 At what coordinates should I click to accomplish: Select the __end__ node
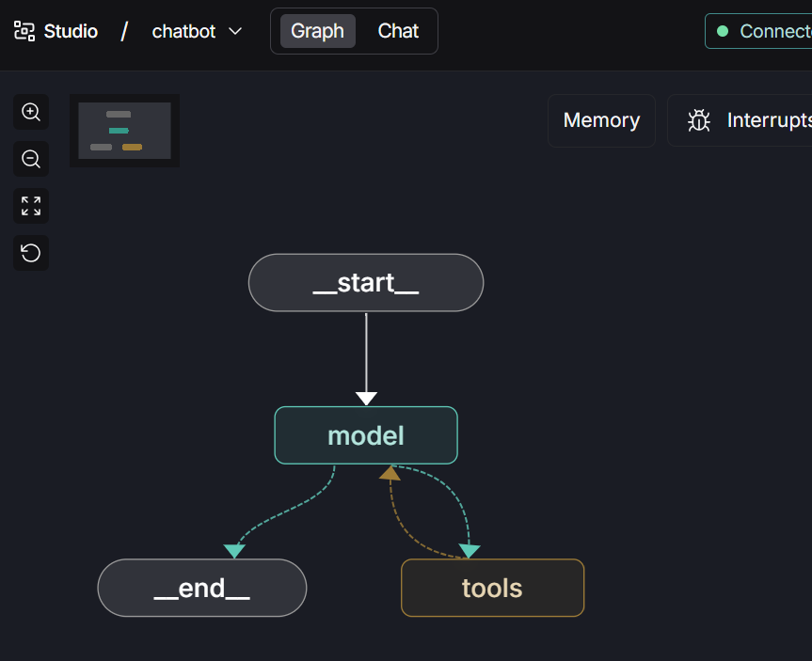click(202, 589)
